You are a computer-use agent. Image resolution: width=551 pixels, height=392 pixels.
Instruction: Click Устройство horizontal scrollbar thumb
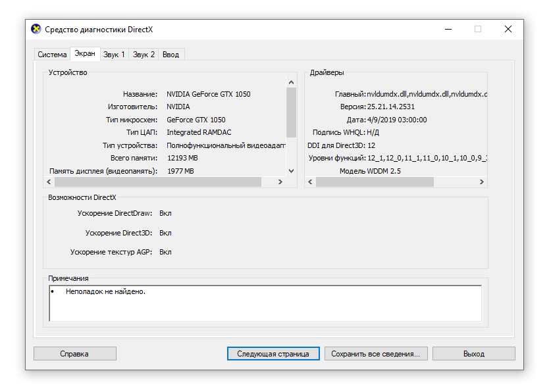(x=158, y=182)
